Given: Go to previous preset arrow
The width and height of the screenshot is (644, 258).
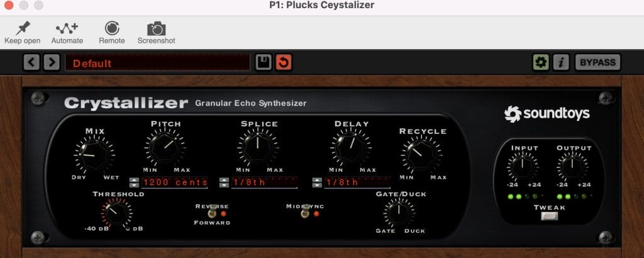Looking at the screenshot, I should [31, 62].
